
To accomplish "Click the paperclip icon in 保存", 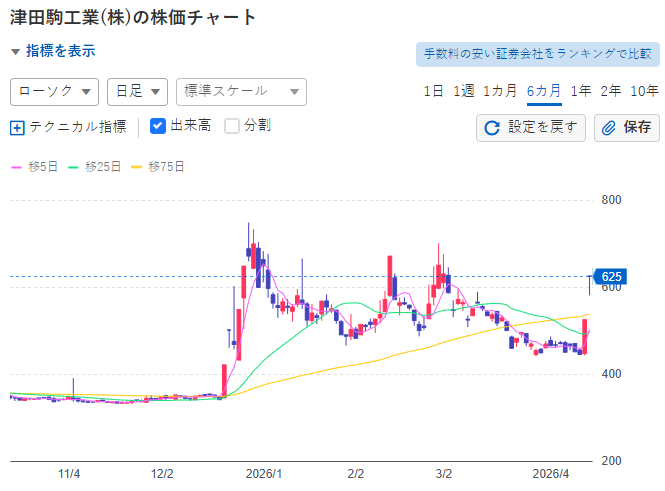I will point(609,128).
